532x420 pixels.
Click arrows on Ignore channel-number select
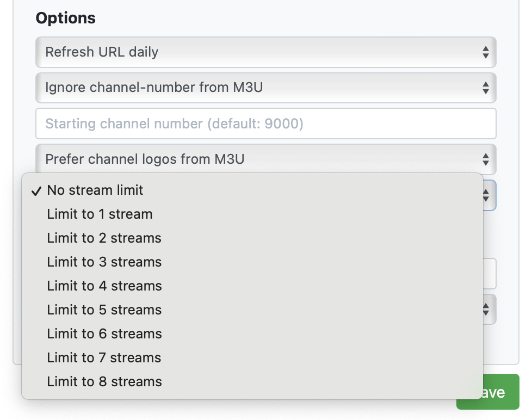click(486, 88)
